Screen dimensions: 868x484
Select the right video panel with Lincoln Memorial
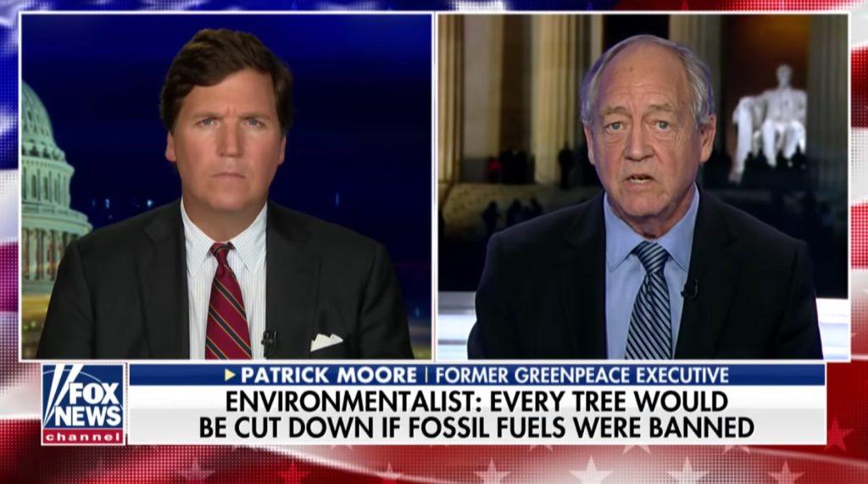click(x=643, y=186)
